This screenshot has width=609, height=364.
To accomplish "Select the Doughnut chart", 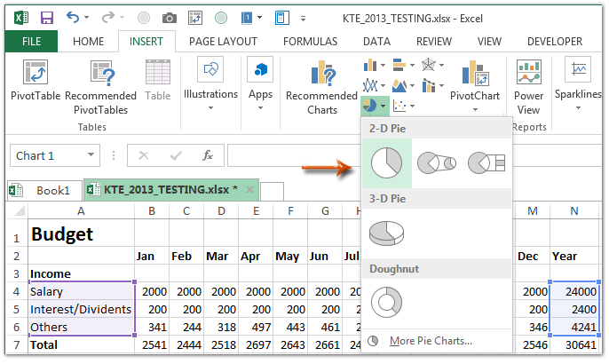I will coord(386,302).
